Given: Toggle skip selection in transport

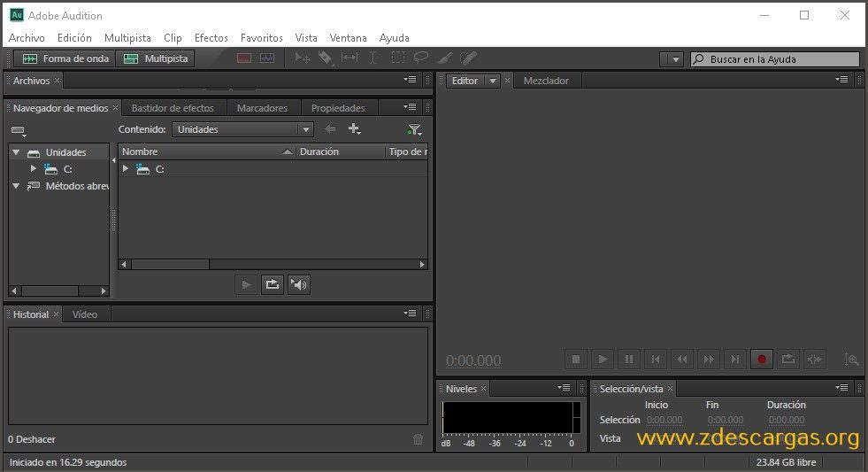Looking at the screenshot, I should coord(815,360).
